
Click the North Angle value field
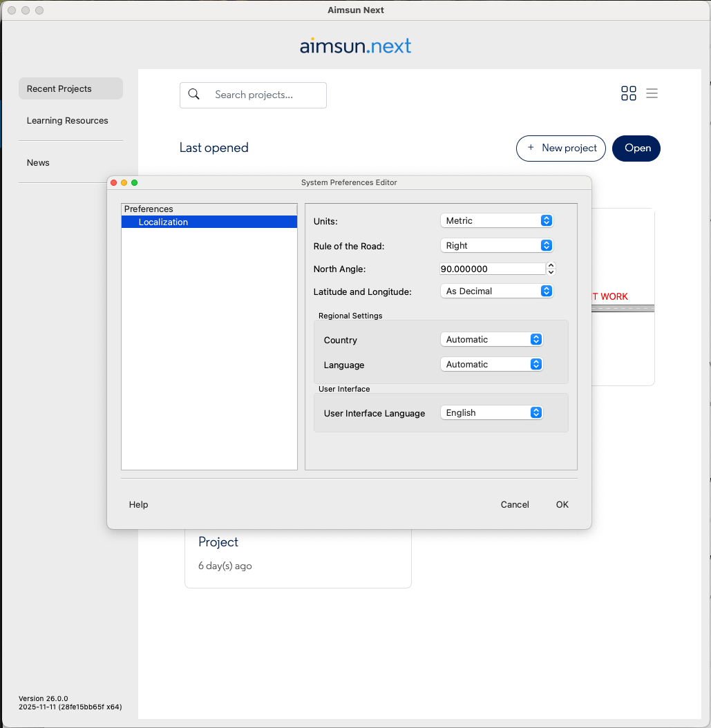492,269
